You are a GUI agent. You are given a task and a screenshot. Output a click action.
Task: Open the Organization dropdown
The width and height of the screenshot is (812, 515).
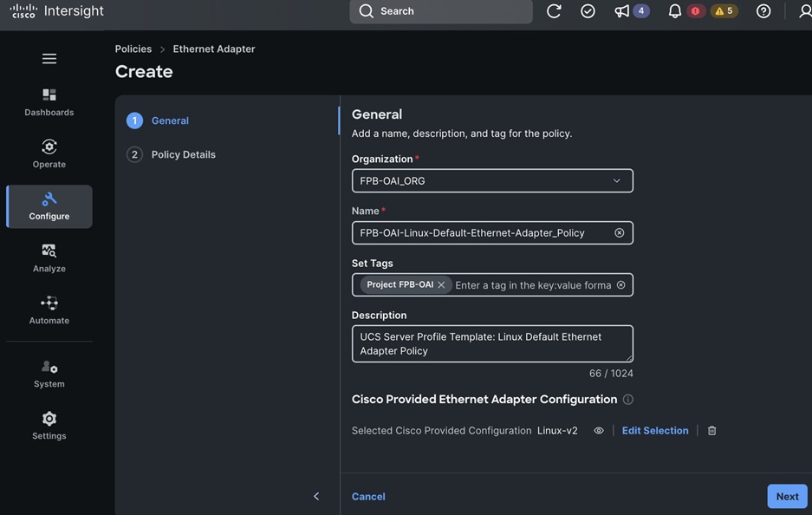492,181
